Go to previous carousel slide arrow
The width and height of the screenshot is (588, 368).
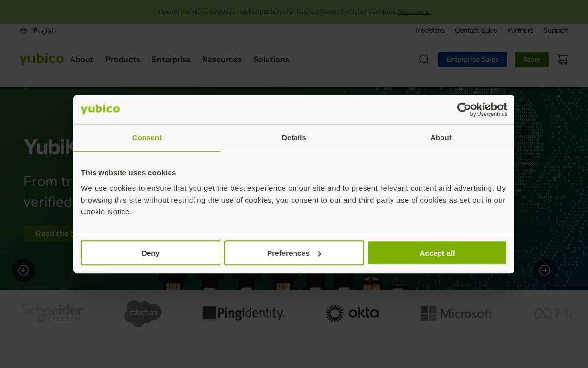pos(24,270)
